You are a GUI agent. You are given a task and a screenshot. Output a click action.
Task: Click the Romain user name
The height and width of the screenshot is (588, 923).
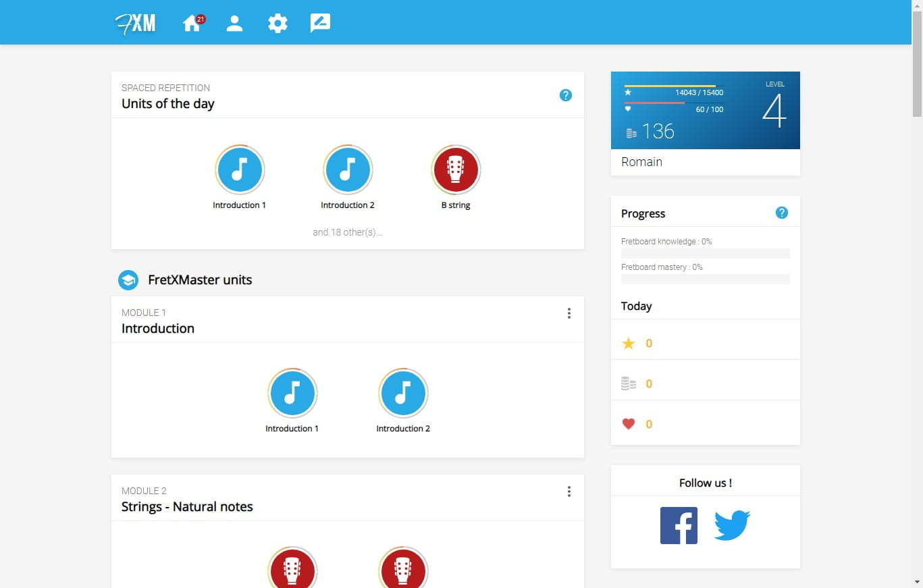[641, 162]
